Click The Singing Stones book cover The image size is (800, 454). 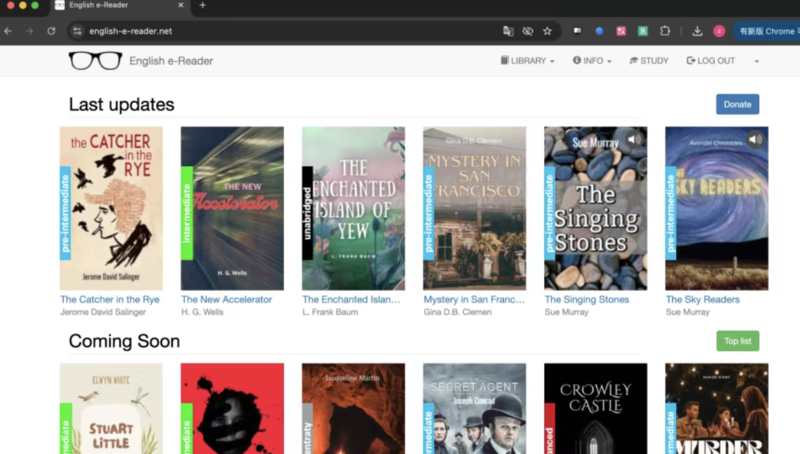(x=595, y=208)
